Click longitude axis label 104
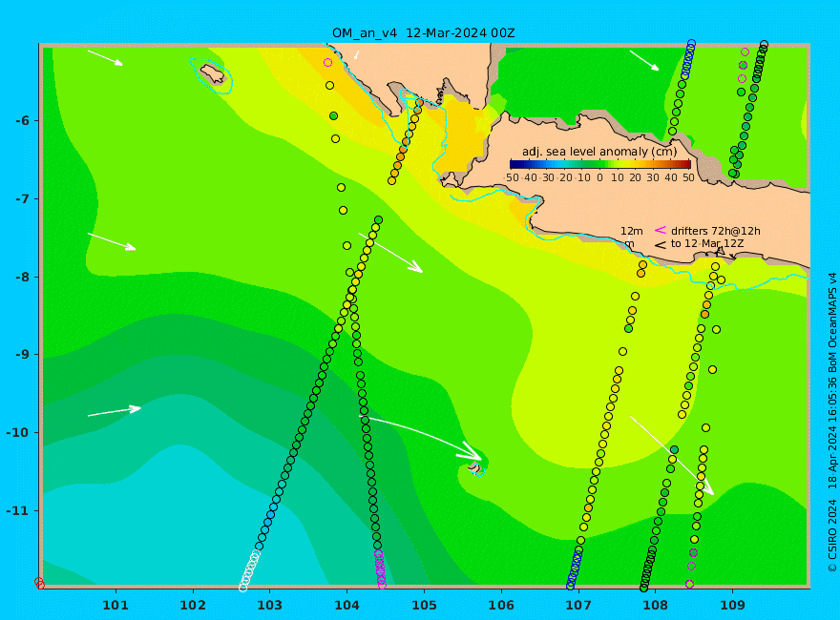840x620 pixels. click(x=346, y=606)
